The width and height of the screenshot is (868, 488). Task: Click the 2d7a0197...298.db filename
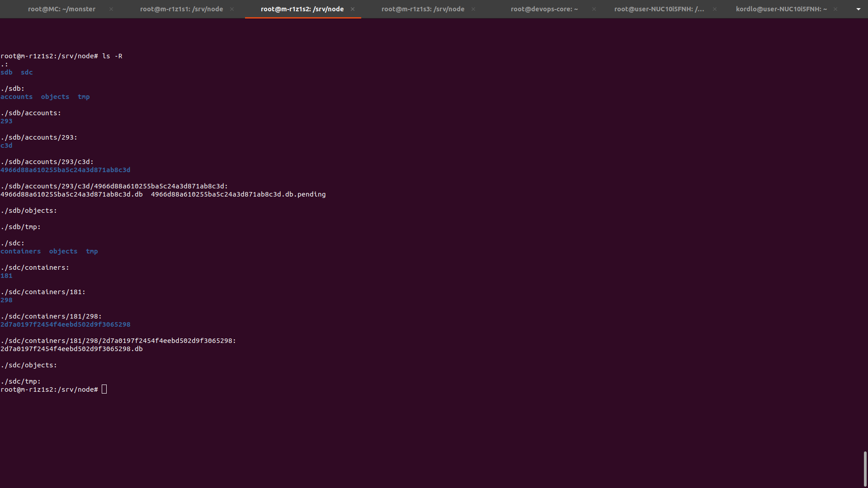point(71,349)
